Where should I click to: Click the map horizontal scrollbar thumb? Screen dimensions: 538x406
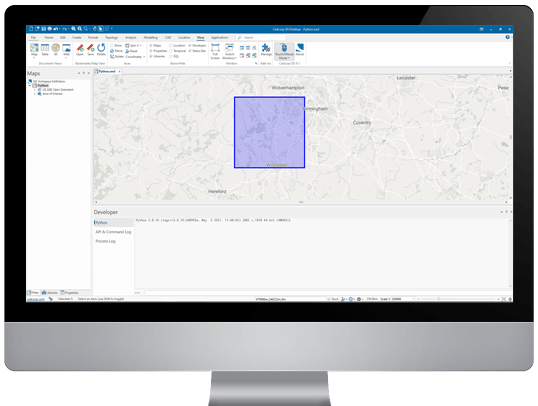301,202
